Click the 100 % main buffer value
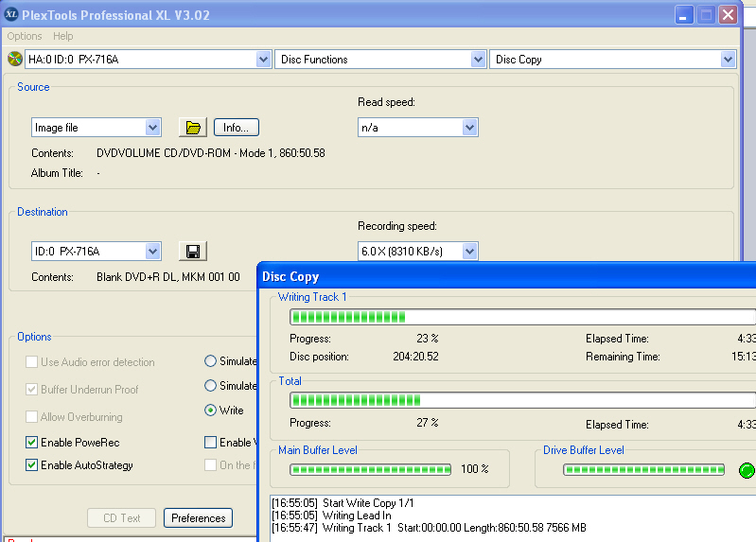 pos(474,469)
